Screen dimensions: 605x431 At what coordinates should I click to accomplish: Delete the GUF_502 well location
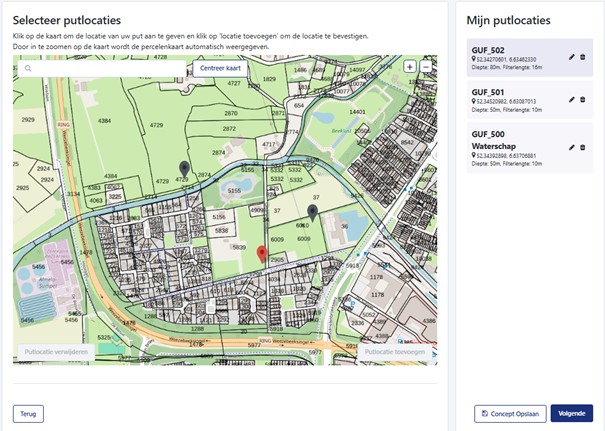[x=583, y=58]
